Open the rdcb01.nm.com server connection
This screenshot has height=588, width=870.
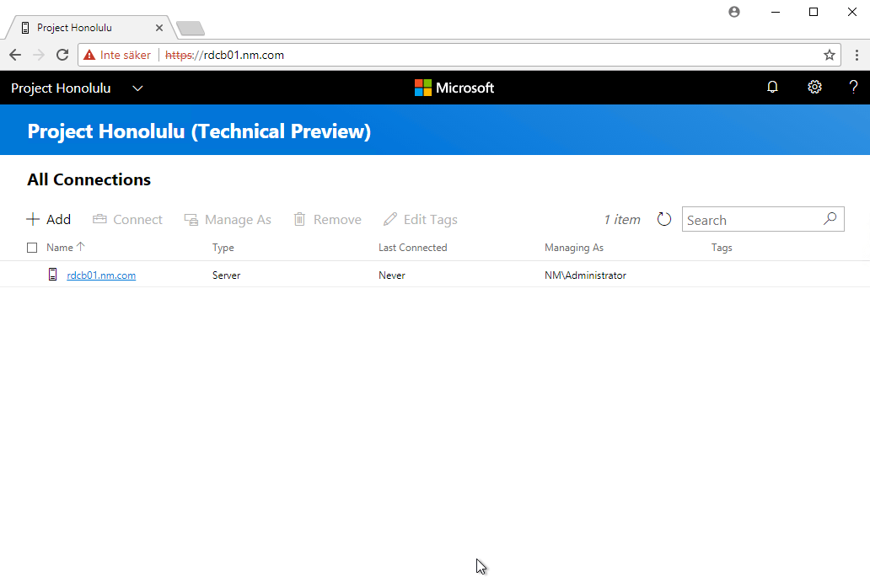pos(101,275)
